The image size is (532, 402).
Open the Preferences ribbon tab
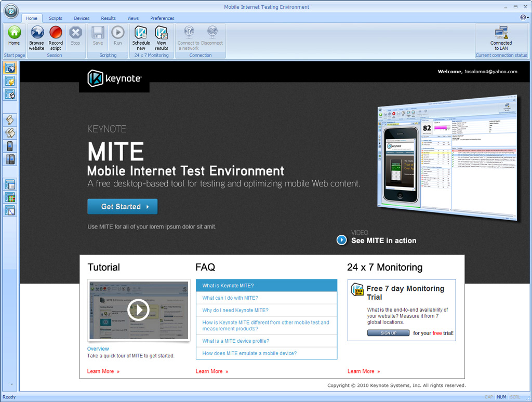[x=162, y=18]
